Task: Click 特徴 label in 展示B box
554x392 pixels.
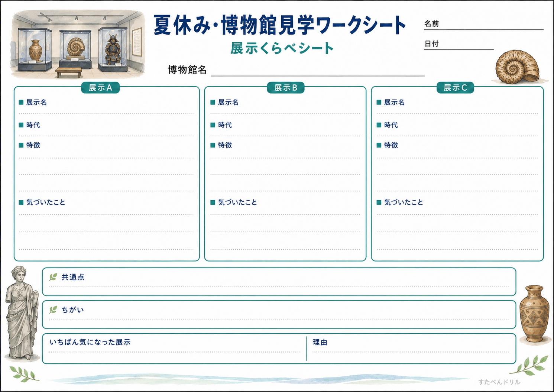Action: point(225,145)
